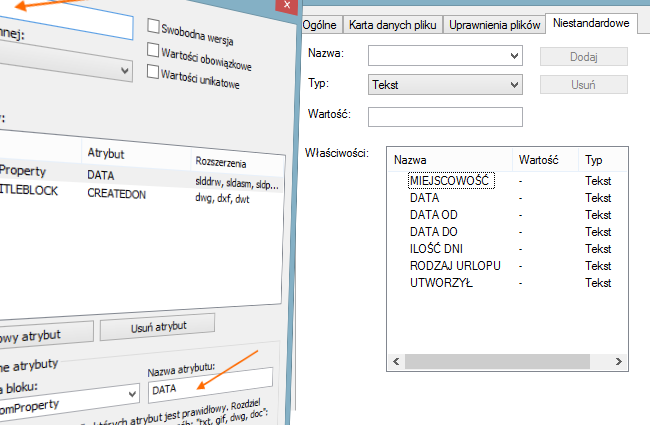Viewport: 650px width, 425px height.
Task: Click the 'slddrw, sldasm, sldp...' extensions cell
Action: 237,183
